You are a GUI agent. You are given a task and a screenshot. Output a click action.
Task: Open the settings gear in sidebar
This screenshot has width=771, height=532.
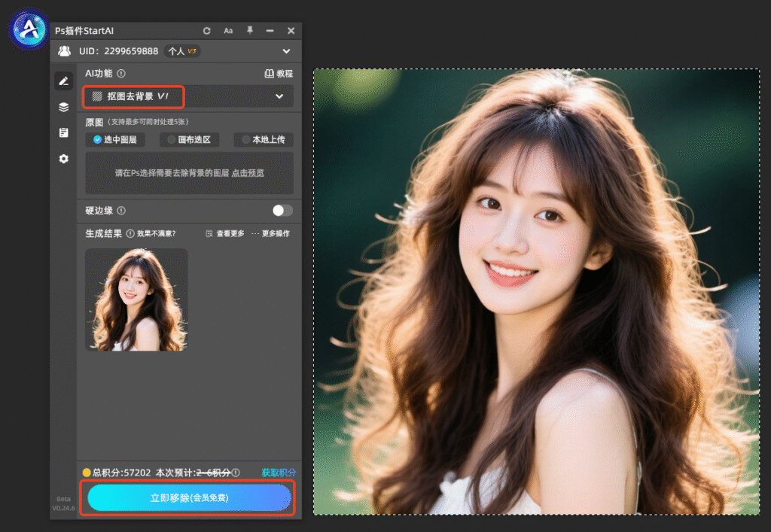[64, 159]
